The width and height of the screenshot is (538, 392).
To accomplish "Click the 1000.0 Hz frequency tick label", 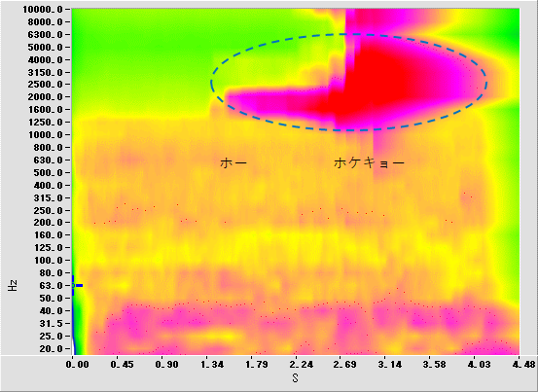I will pos(45,135).
